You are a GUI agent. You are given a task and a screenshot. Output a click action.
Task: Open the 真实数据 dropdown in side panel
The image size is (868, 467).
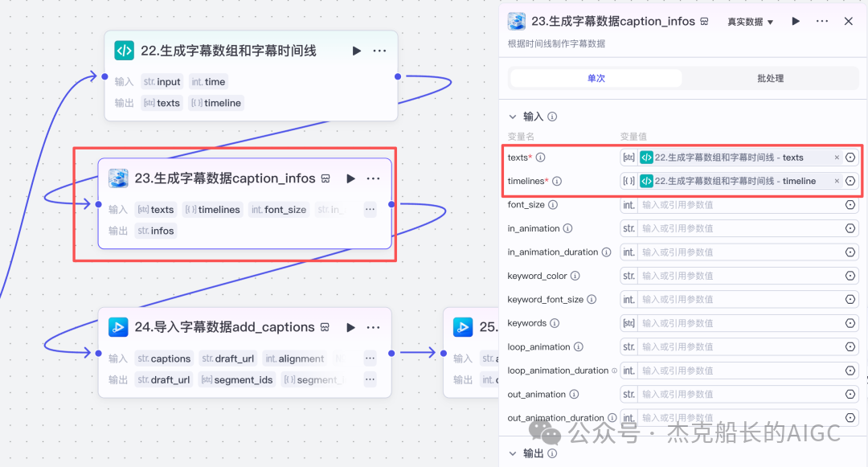(x=750, y=22)
